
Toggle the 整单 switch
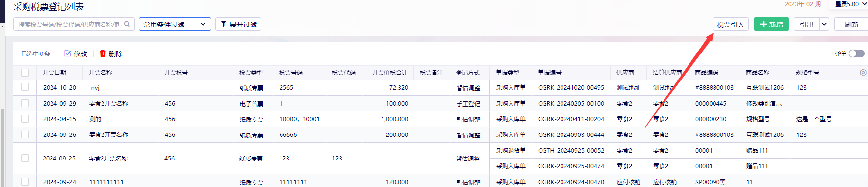point(857,53)
